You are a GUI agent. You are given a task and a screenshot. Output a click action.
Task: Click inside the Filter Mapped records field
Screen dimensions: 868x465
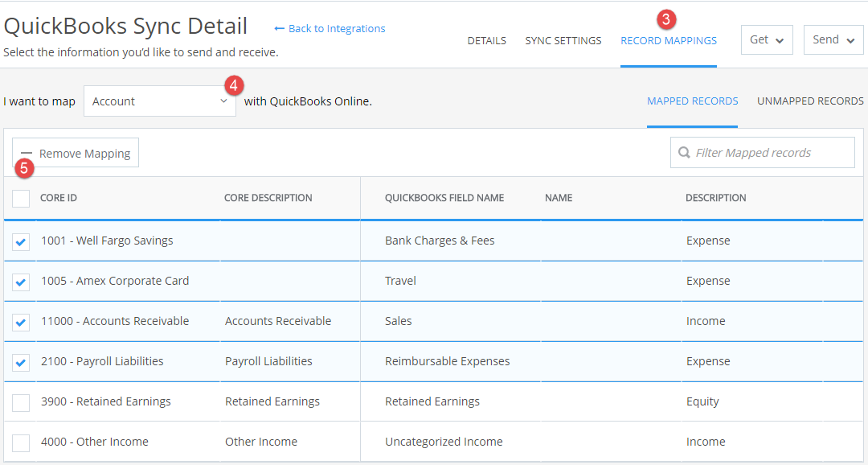762,152
